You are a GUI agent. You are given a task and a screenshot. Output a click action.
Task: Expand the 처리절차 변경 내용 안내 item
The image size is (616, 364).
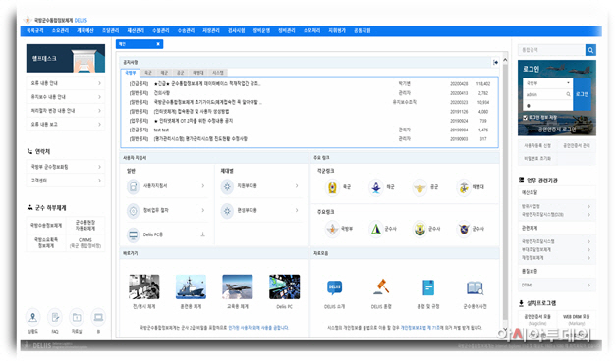pos(66,111)
